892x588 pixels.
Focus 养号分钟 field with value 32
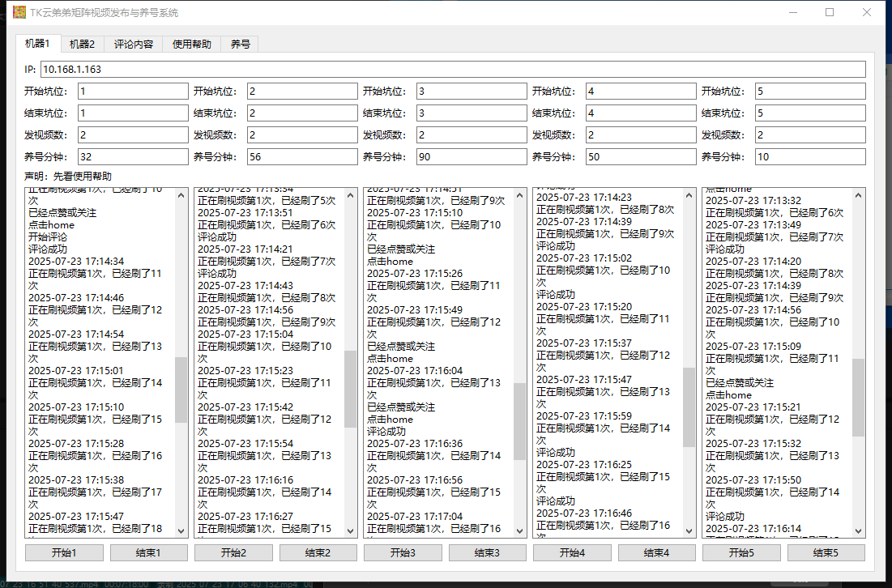coord(133,157)
